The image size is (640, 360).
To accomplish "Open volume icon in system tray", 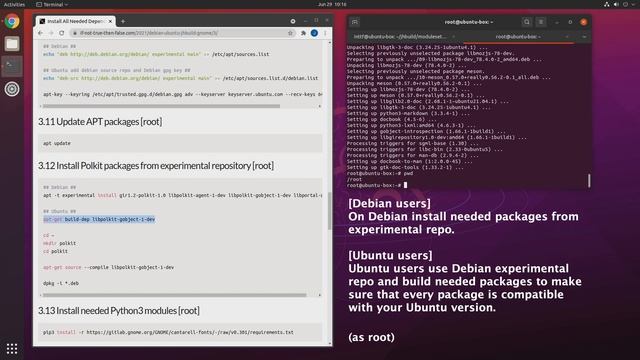I will (616, 4).
